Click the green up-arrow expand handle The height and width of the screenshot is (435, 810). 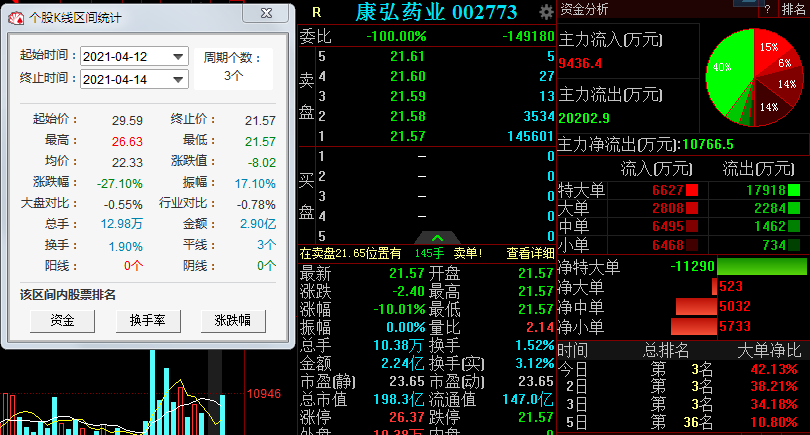[x=438, y=238]
